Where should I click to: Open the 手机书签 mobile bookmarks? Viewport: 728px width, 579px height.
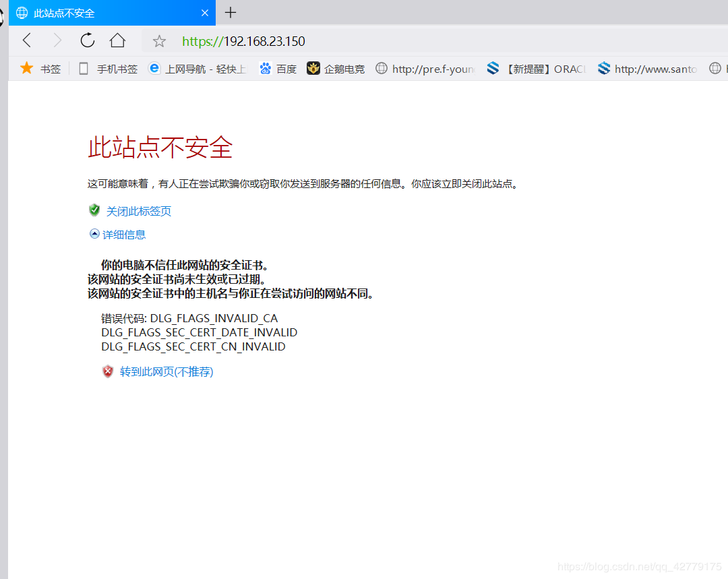[x=108, y=69]
